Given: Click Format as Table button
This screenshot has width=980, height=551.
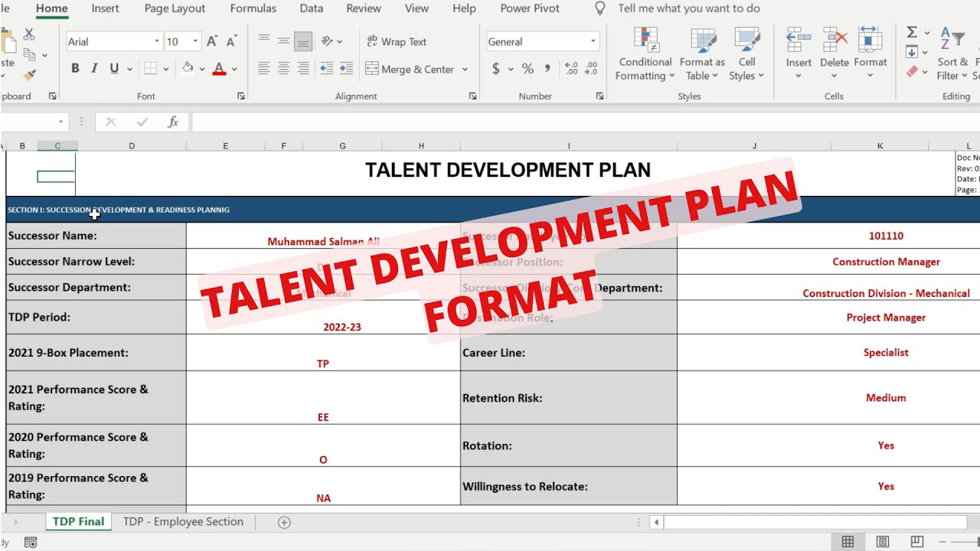Looking at the screenshot, I should pos(702,54).
